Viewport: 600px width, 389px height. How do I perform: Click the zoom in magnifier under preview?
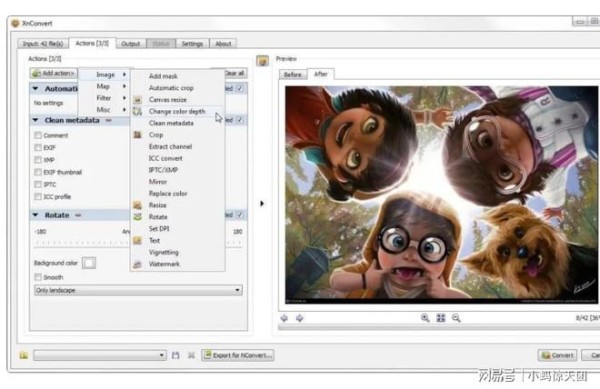425,318
